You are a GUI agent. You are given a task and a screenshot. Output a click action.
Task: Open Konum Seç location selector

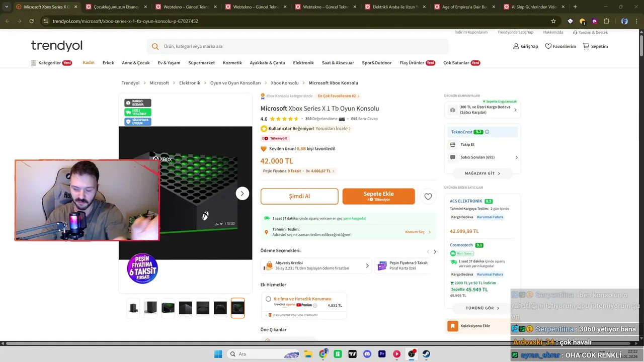[418, 232]
